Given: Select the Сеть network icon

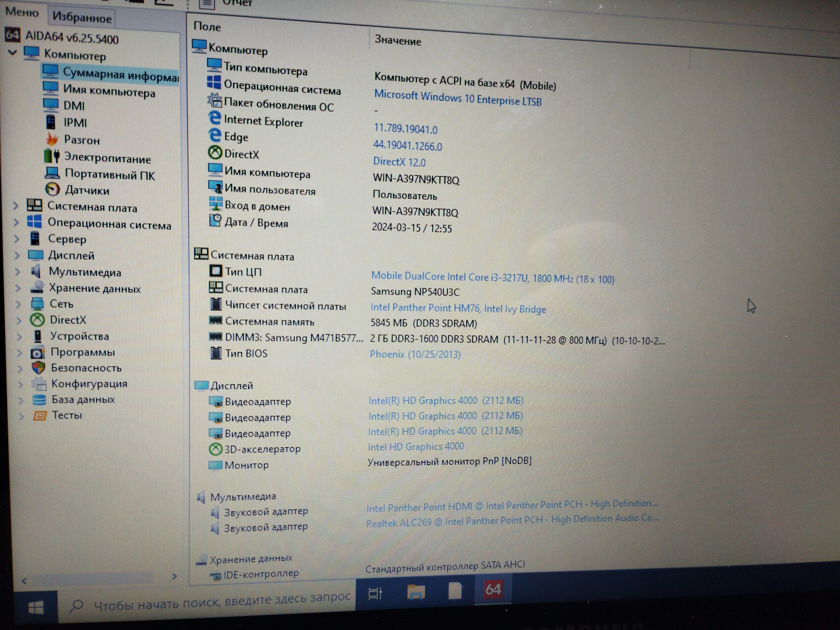Looking at the screenshot, I should coord(38,304).
